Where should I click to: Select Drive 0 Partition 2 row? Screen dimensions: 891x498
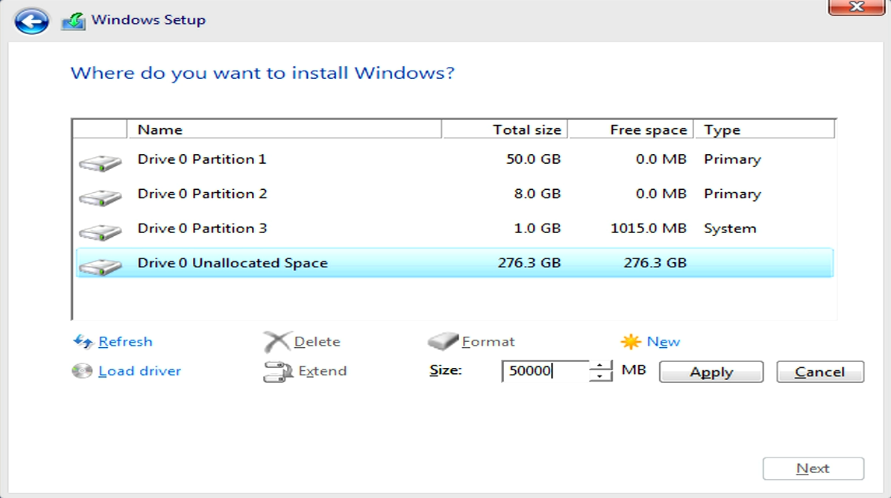pyautogui.click(x=454, y=194)
